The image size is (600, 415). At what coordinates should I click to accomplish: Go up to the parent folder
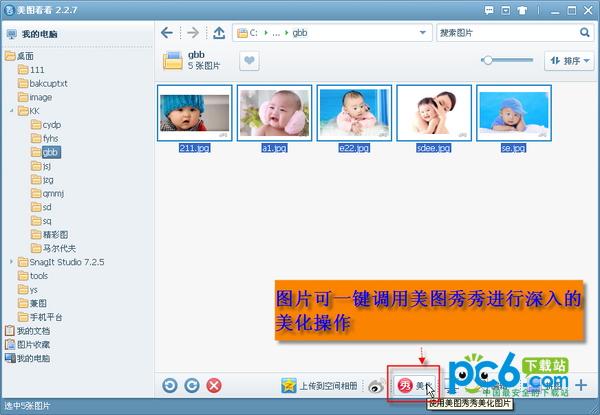click(x=218, y=33)
